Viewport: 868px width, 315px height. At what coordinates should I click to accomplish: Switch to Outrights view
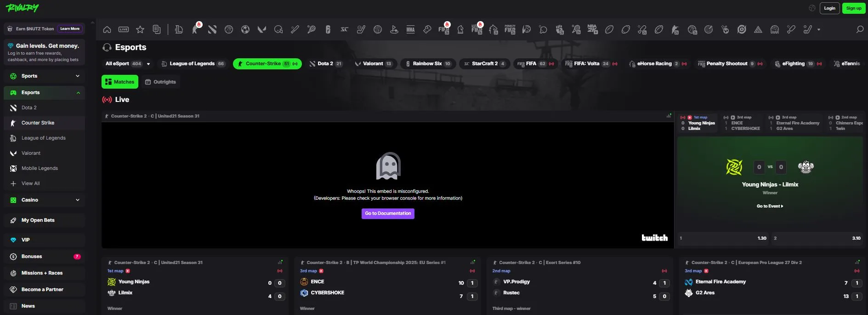point(160,82)
